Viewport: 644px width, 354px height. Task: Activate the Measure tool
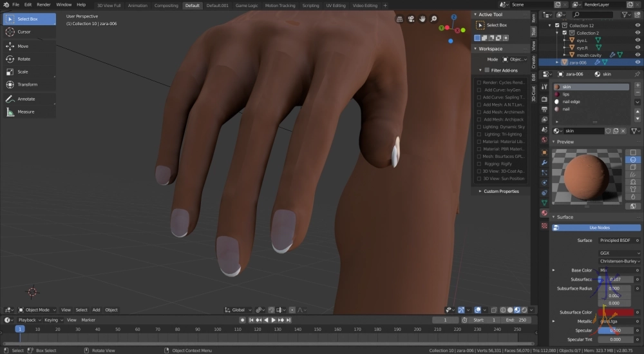tap(26, 112)
